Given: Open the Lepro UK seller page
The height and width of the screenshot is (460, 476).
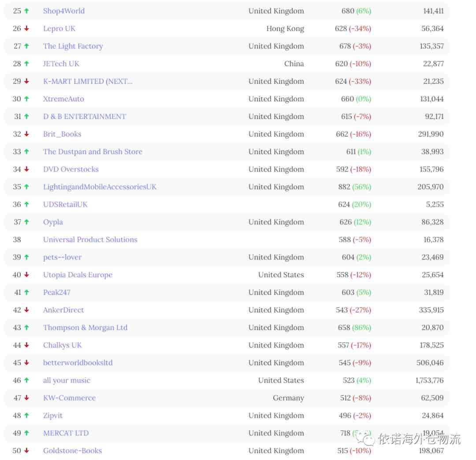Looking at the screenshot, I should coord(59,29).
